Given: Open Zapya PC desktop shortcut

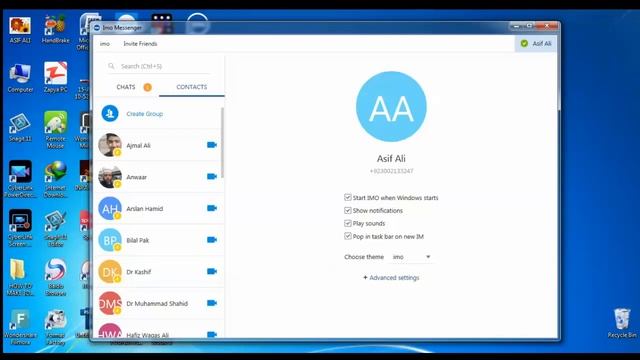Looking at the screenshot, I should pyautogui.click(x=56, y=77).
